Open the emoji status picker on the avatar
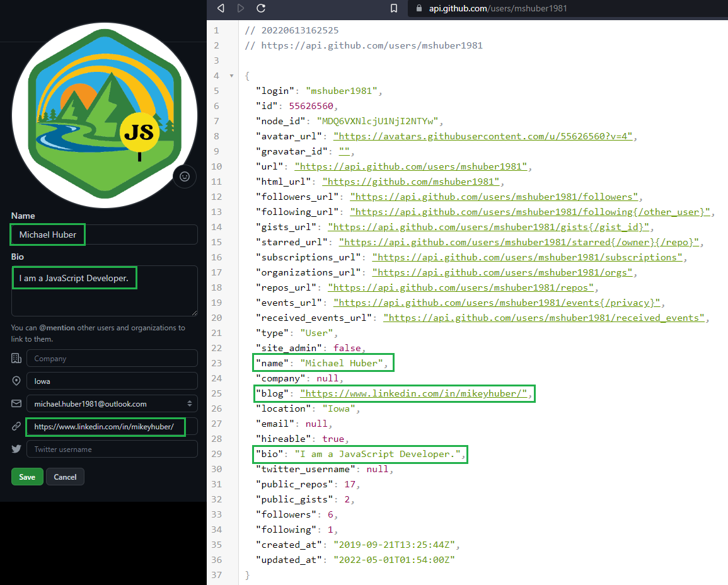Image resolution: width=728 pixels, height=585 pixels. click(184, 177)
